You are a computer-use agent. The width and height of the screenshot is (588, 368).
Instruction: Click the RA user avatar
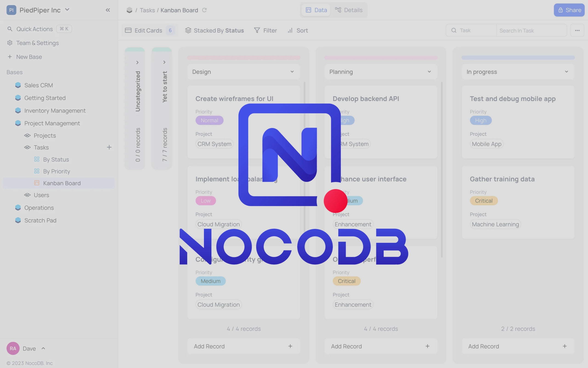(13, 348)
